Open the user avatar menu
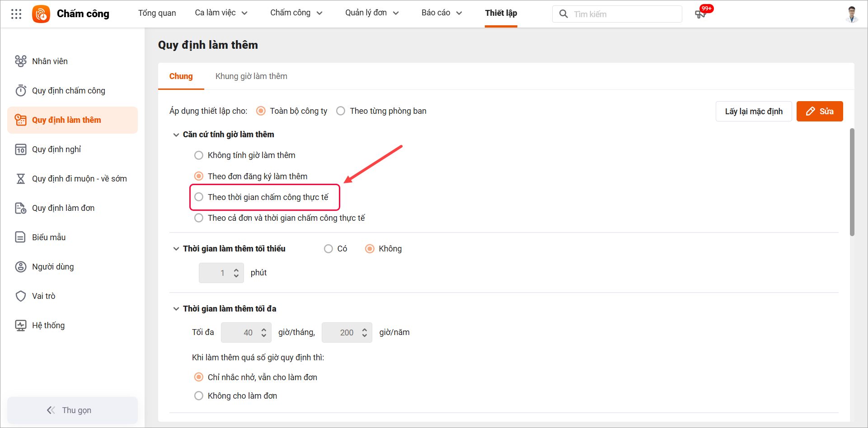This screenshot has height=428, width=868. [x=852, y=14]
